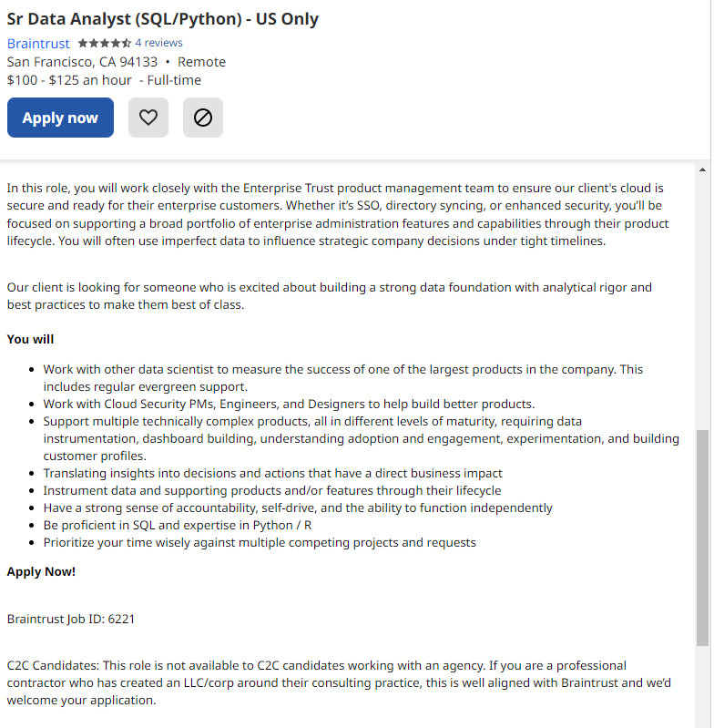This screenshot has width=714, height=728.
Task: Click the scrollbar up arrow
Action: (702, 169)
